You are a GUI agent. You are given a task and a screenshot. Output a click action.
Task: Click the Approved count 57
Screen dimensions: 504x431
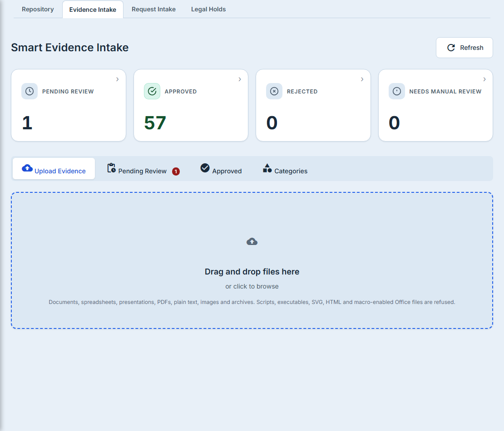[155, 122]
